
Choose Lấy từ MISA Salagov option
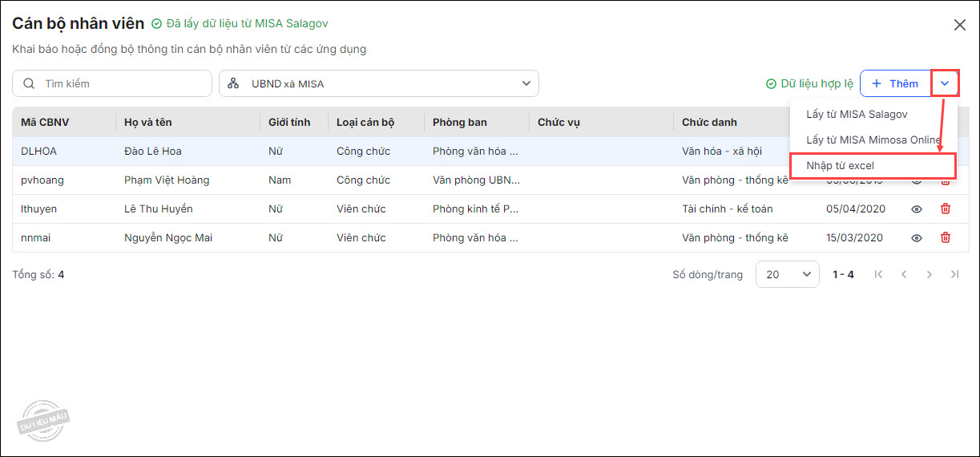point(857,115)
